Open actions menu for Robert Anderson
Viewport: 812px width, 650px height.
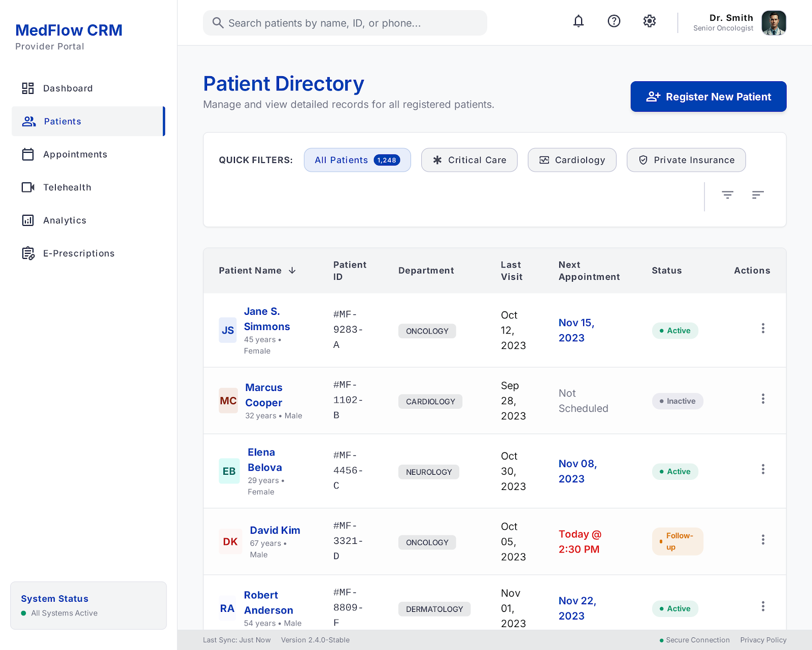coord(763,606)
